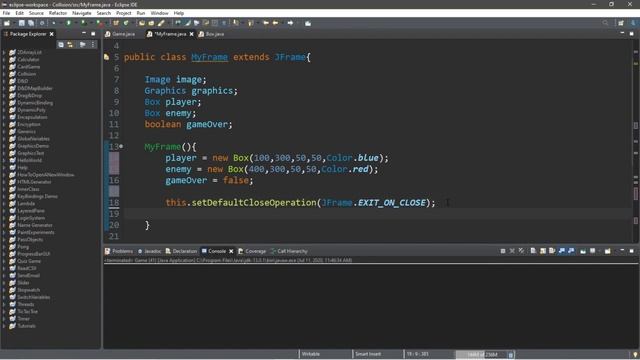Screen dimensions: 640x360
Task: Click the Coverage run icon in toolbar
Action: 84,23
